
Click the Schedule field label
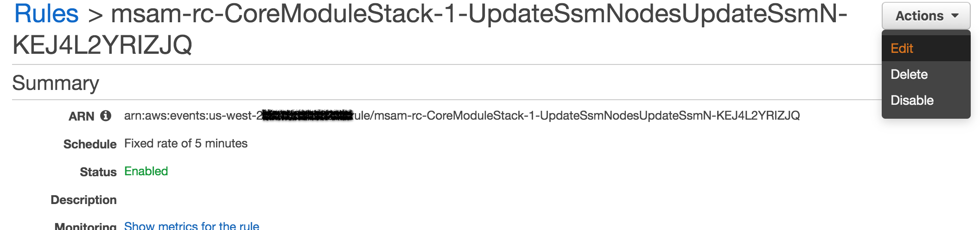pyautogui.click(x=90, y=144)
